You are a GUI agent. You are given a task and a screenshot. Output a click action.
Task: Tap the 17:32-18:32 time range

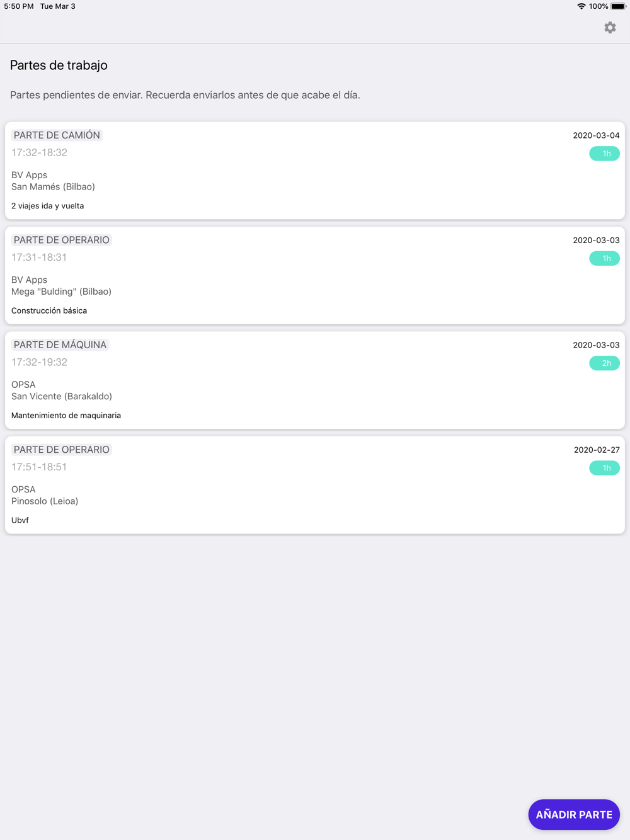(39, 152)
